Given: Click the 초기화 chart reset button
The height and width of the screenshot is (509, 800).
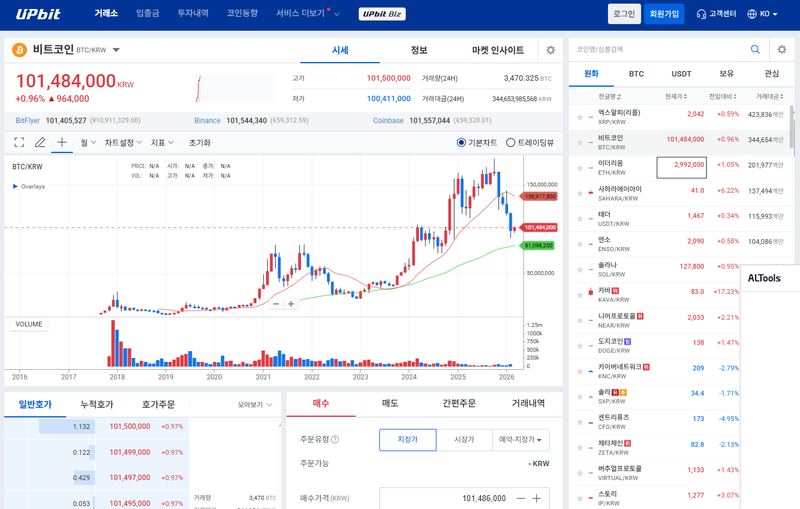Looking at the screenshot, I should coord(200,143).
